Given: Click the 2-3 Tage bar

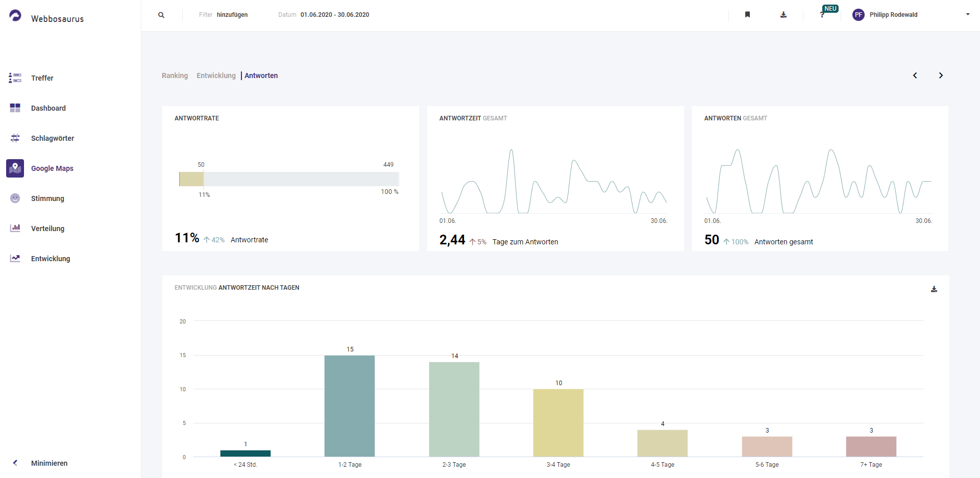Looking at the screenshot, I should coord(454,409).
